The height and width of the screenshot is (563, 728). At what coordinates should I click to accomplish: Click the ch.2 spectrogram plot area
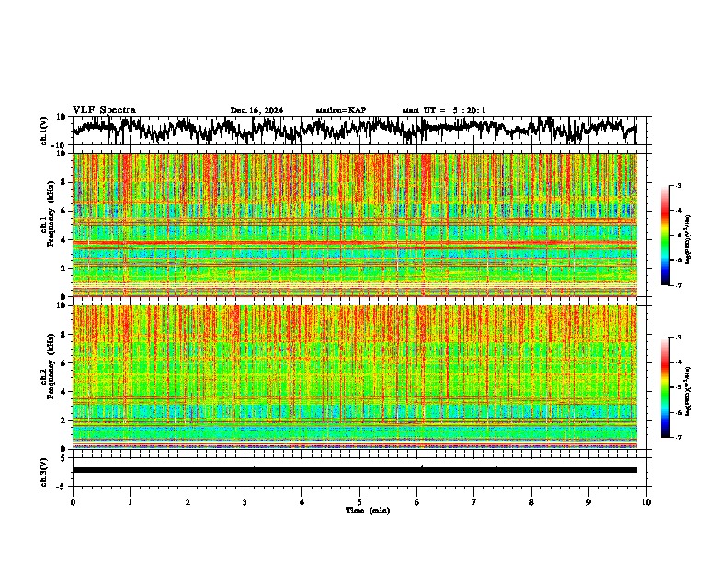[x=355, y=377]
